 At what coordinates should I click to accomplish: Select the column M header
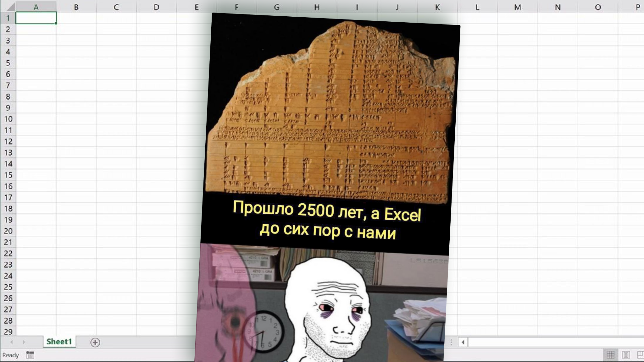pyautogui.click(x=517, y=7)
